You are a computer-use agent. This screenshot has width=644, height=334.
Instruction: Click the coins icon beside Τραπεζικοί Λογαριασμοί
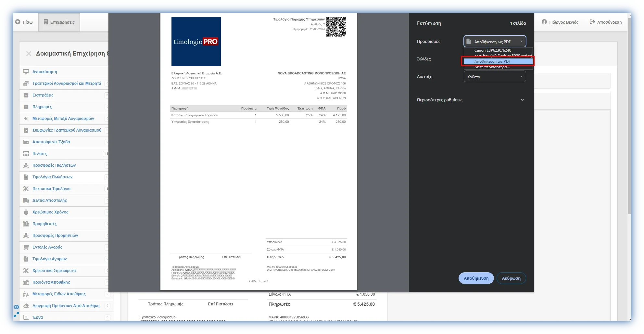pyautogui.click(x=26, y=83)
